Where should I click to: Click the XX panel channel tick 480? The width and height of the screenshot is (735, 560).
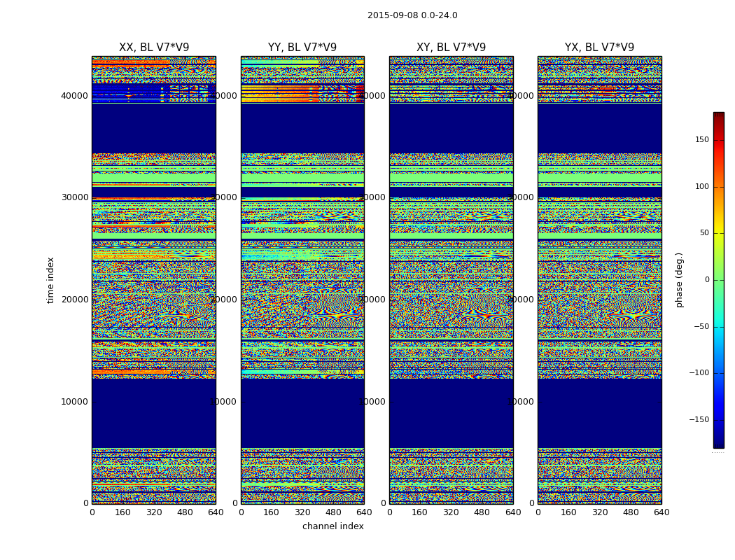click(x=185, y=512)
